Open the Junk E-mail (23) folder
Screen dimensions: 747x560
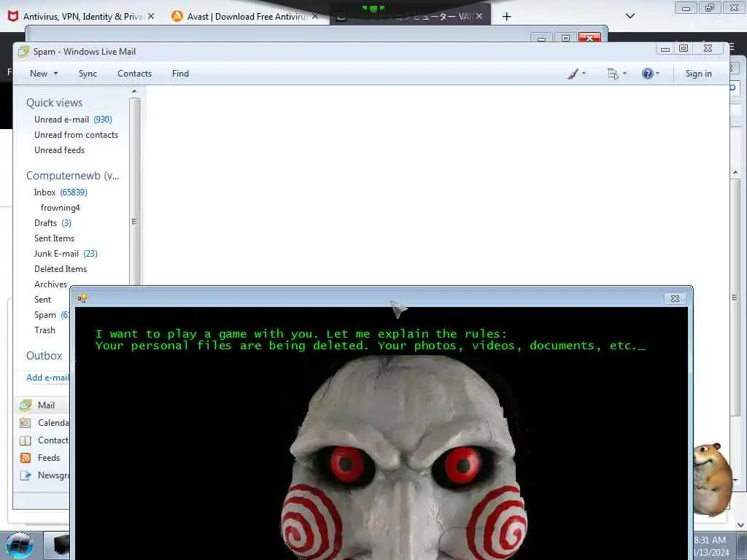click(66, 253)
